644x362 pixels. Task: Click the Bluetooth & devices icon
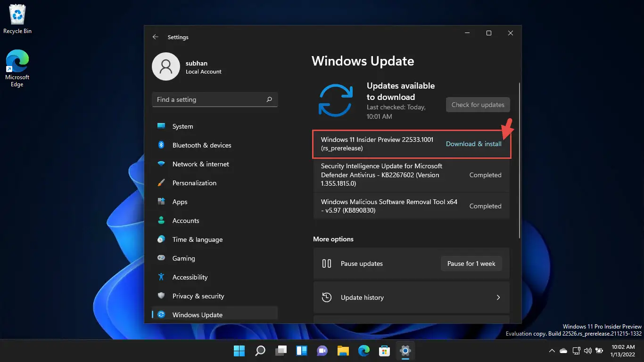pyautogui.click(x=161, y=145)
